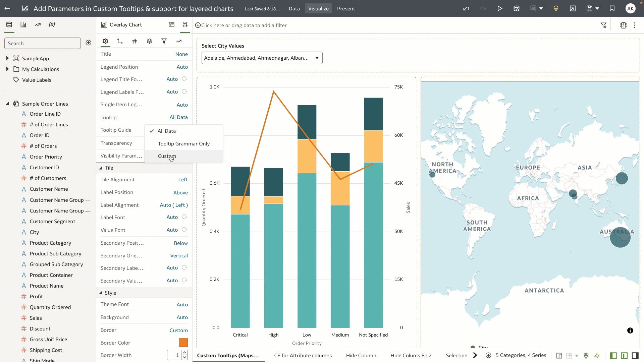Viewport: 644px width, 362px height.
Task: Check the All Data tooltip option
Action: (x=167, y=131)
